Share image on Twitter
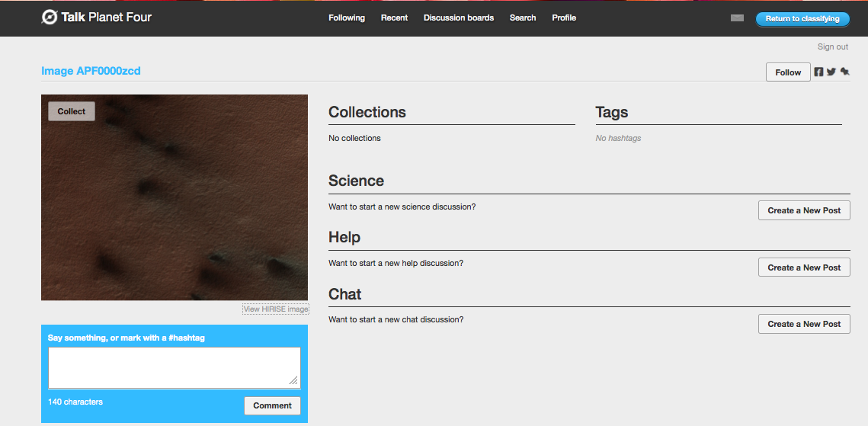 pos(831,72)
